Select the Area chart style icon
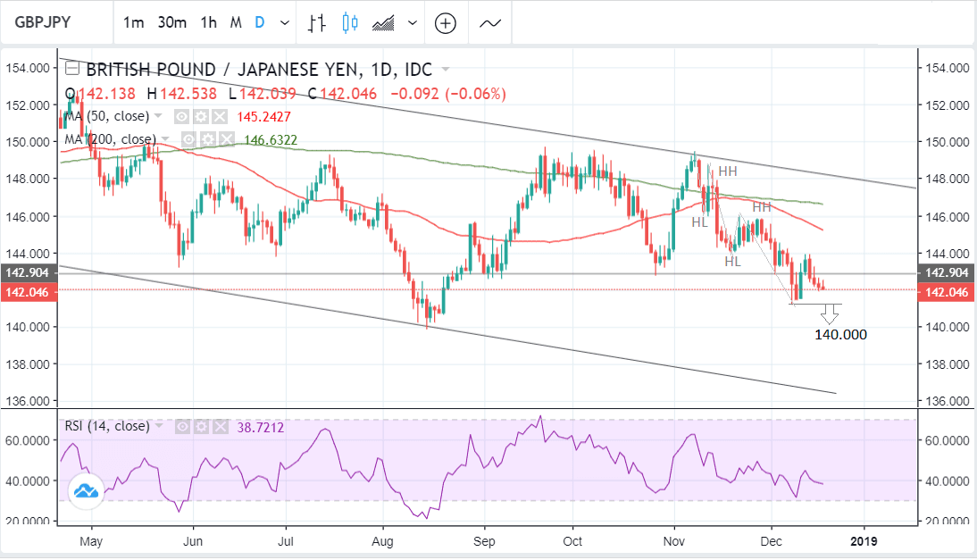 tap(384, 23)
